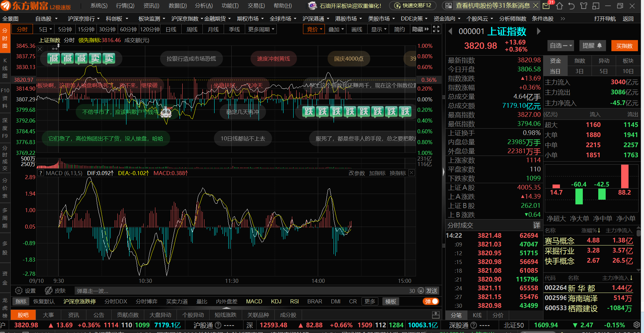The width and height of the screenshot is (644, 333).
Task: Click 改参数 for MACD
Action: click(356, 173)
